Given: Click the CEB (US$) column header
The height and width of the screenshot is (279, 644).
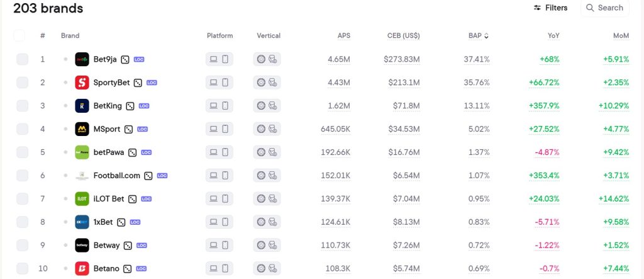Looking at the screenshot, I should point(403,36).
